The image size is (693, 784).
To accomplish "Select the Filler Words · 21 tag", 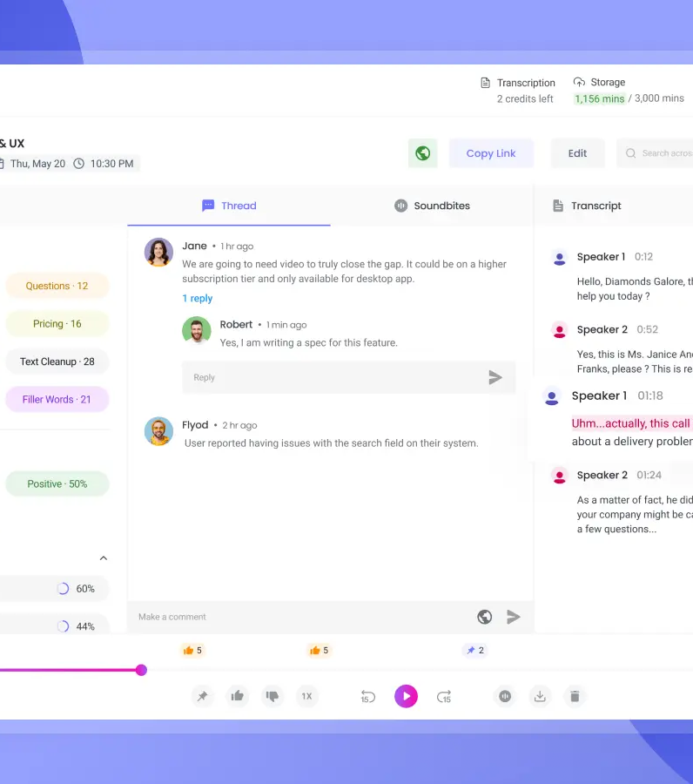I will pos(57,400).
